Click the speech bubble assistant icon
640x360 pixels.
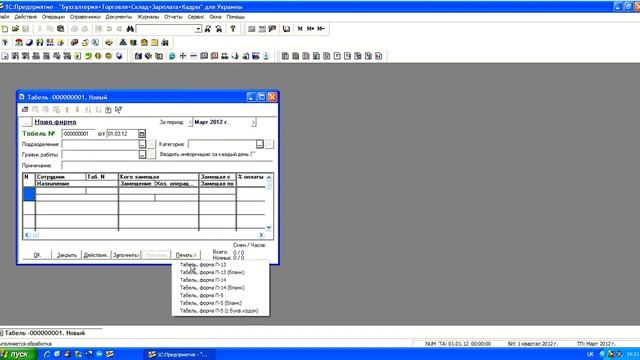pyautogui.click(x=272, y=29)
